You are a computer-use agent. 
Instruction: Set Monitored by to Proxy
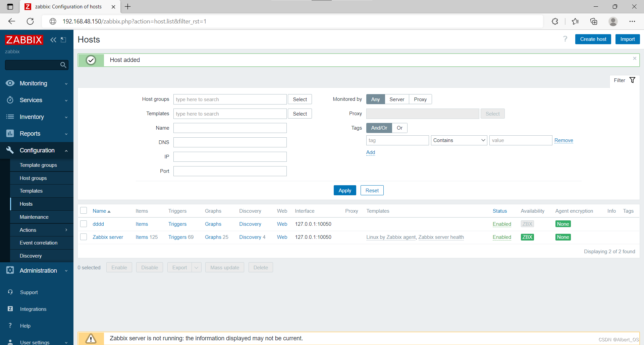click(x=420, y=99)
